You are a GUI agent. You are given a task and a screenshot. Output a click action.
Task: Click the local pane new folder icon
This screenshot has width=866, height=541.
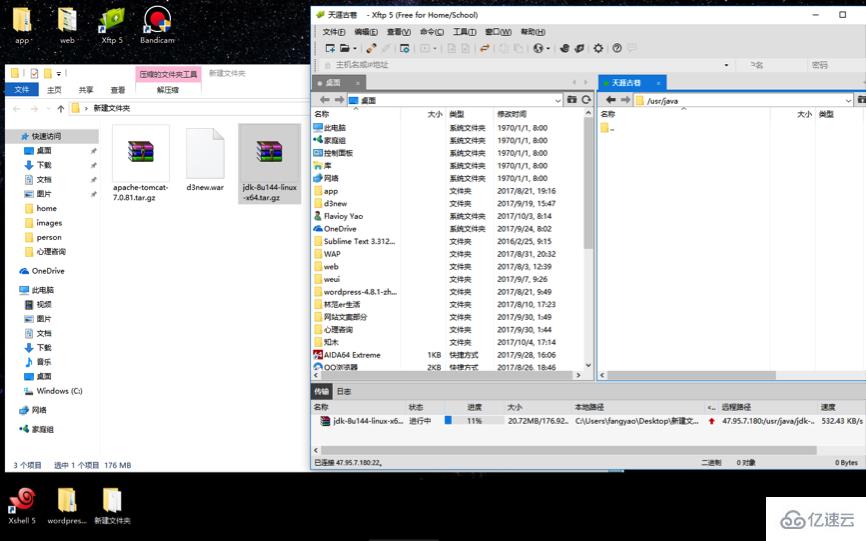pyautogui.click(x=572, y=100)
